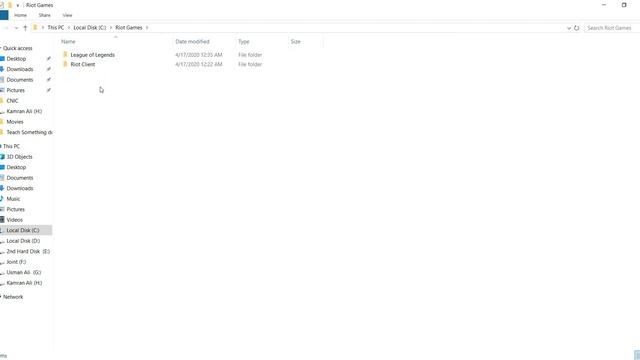Open pinned Documents under Quick access
The image size is (640, 360).
(20, 80)
